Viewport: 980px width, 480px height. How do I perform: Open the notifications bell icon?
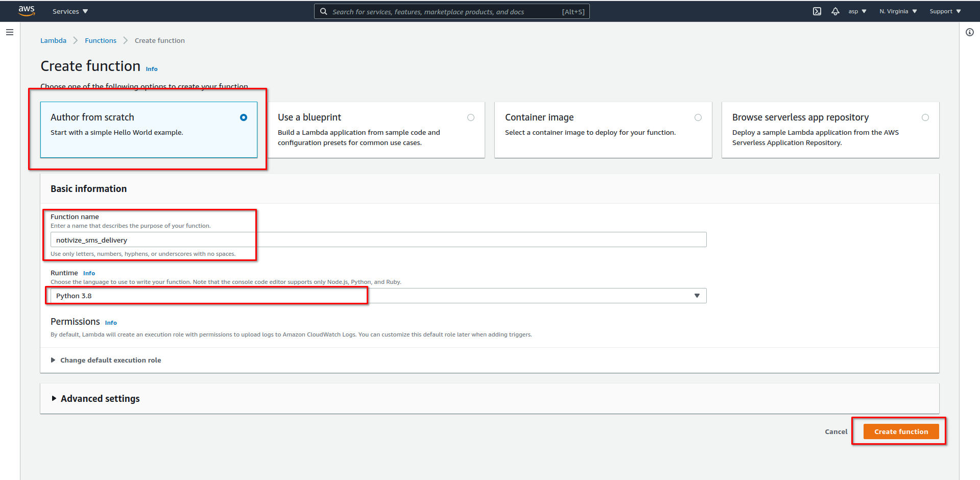coord(835,11)
